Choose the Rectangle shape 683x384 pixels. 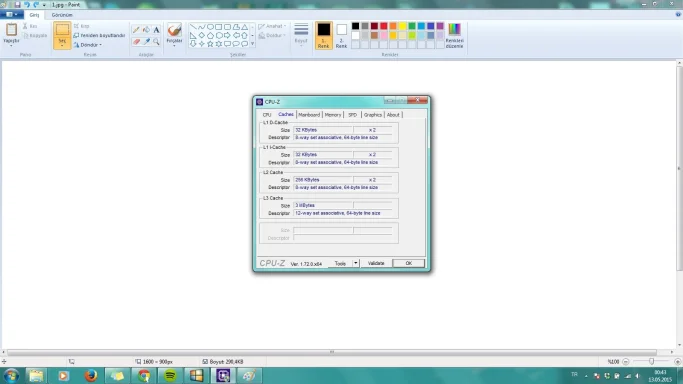point(219,27)
